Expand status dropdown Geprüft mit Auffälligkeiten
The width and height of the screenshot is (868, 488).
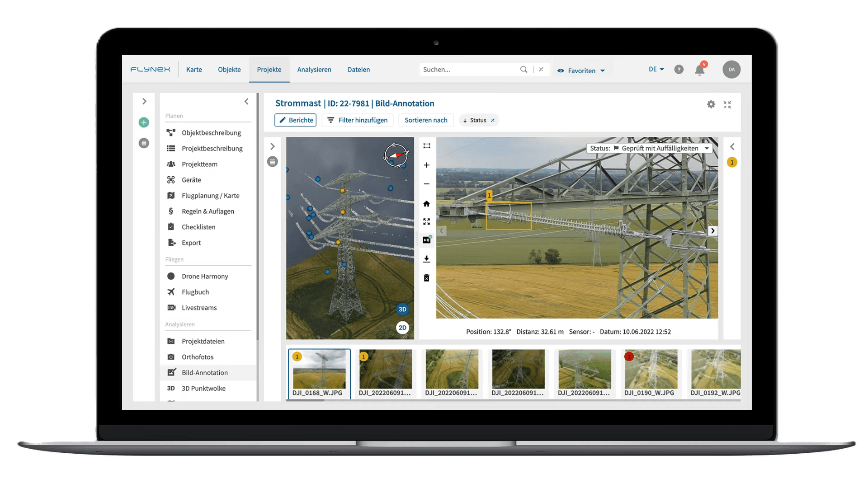point(706,148)
